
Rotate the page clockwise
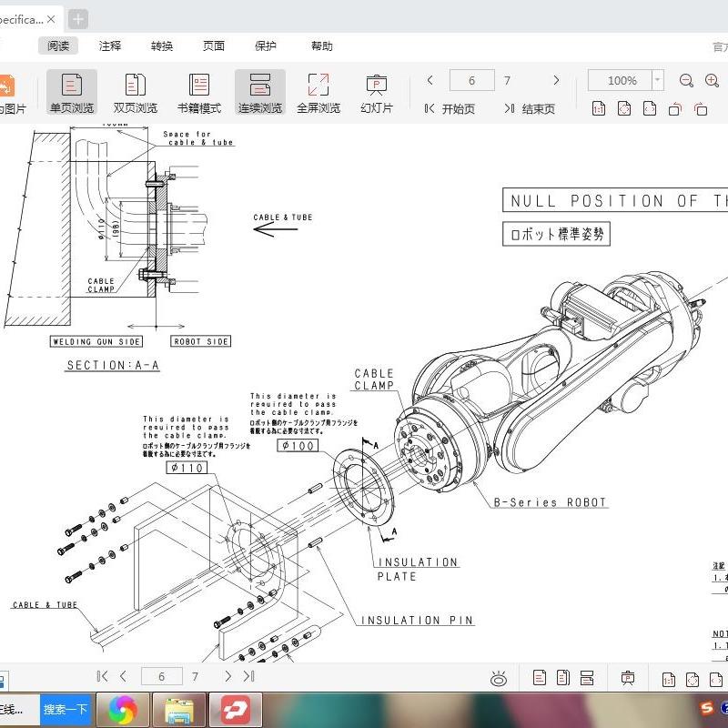pos(701,108)
